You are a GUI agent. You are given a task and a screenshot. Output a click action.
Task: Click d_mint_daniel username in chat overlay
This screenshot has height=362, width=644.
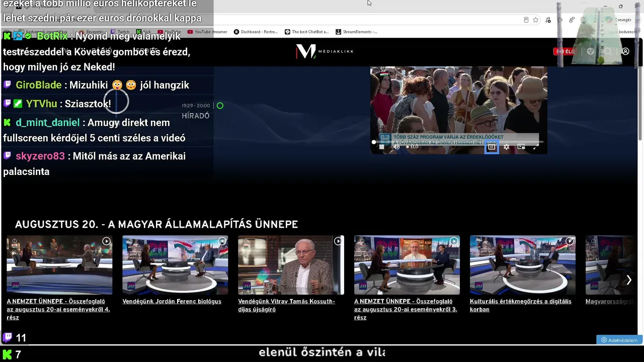point(48,122)
